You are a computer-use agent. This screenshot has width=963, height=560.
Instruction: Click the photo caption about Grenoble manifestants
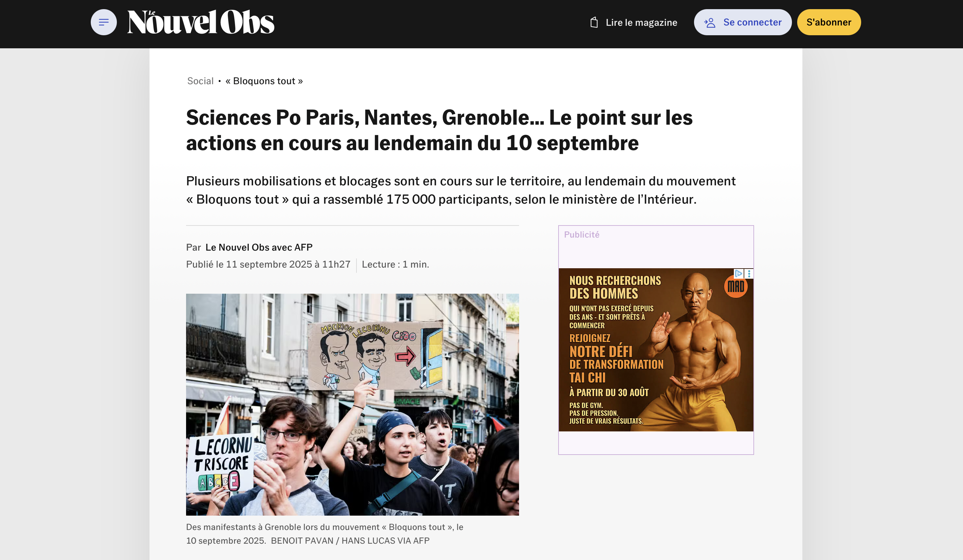pos(325,534)
